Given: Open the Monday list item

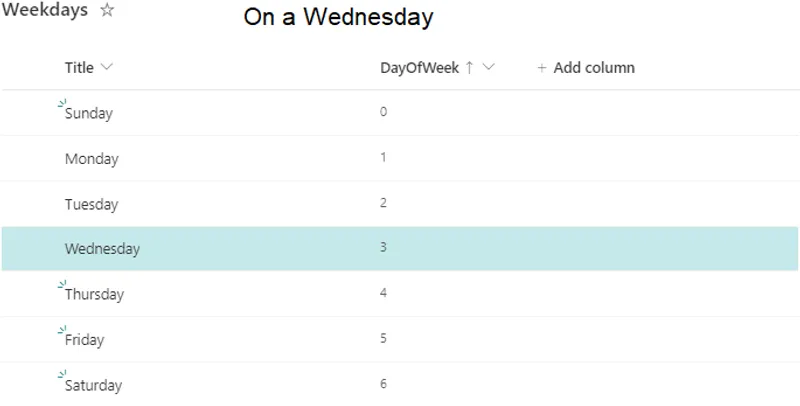Looking at the screenshot, I should pos(91,159).
